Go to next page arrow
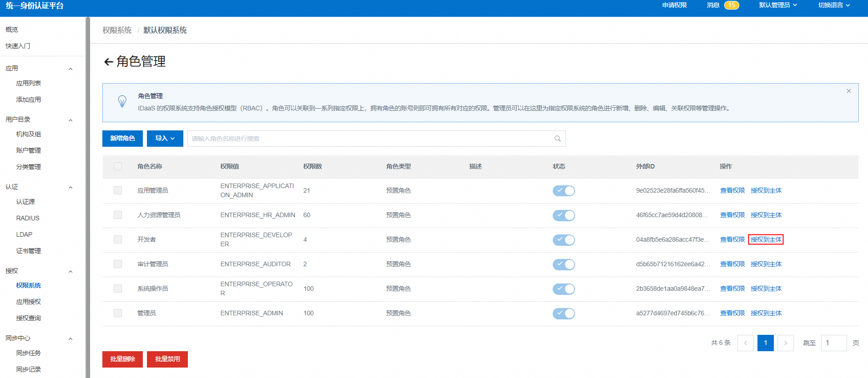The width and height of the screenshot is (868, 378). click(x=785, y=343)
